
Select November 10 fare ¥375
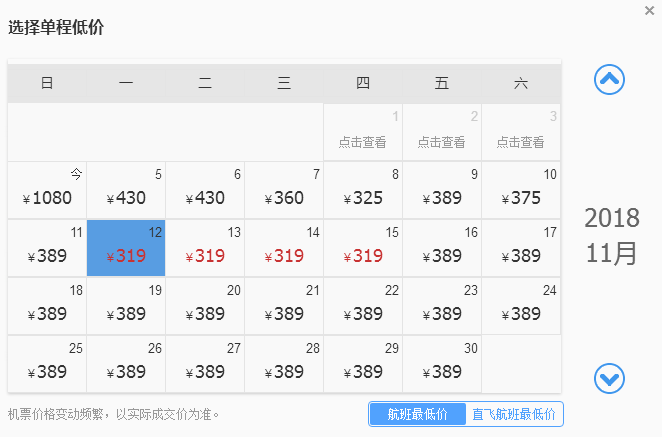point(521,190)
